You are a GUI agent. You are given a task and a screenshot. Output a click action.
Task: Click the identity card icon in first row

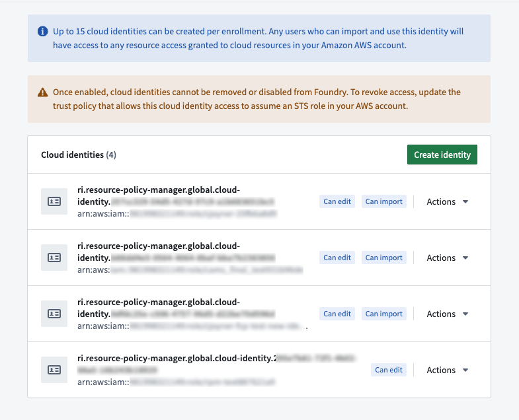point(54,201)
